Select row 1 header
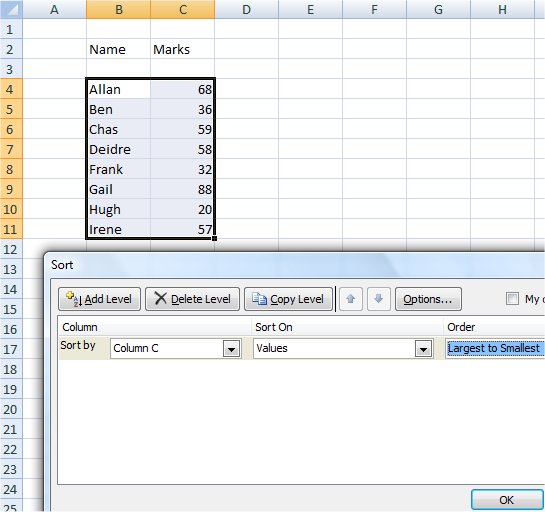The width and height of the screenshot is (545, 512). [x=11, y=29]
